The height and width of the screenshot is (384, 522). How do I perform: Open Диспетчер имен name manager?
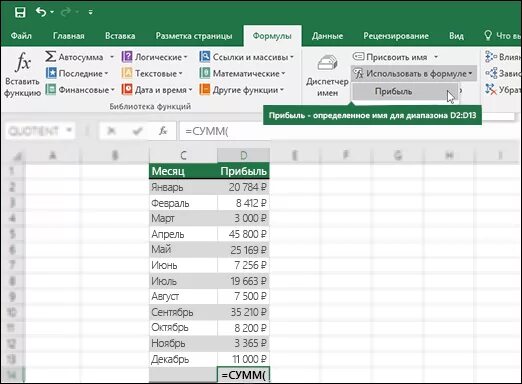327,75
